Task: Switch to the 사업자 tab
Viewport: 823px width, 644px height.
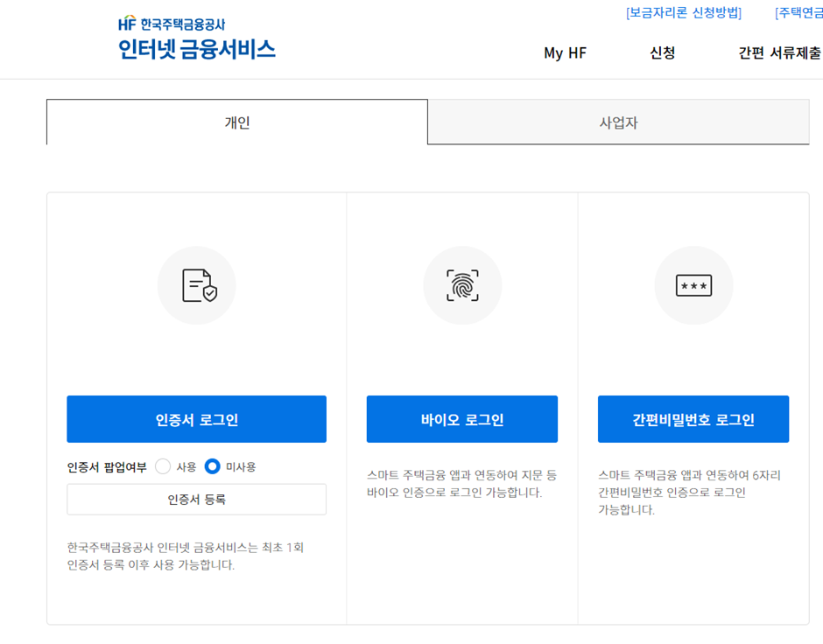Action: point(619,122)
